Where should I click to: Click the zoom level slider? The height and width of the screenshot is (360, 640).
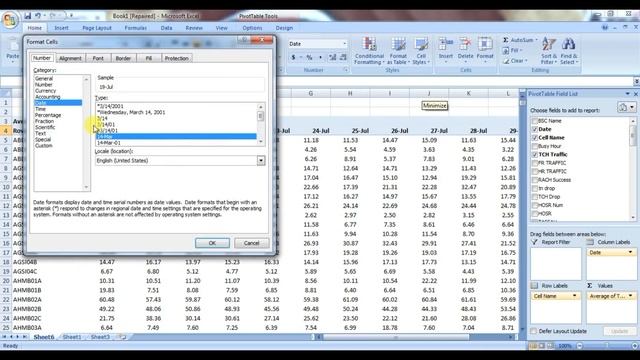click(607, 346)
